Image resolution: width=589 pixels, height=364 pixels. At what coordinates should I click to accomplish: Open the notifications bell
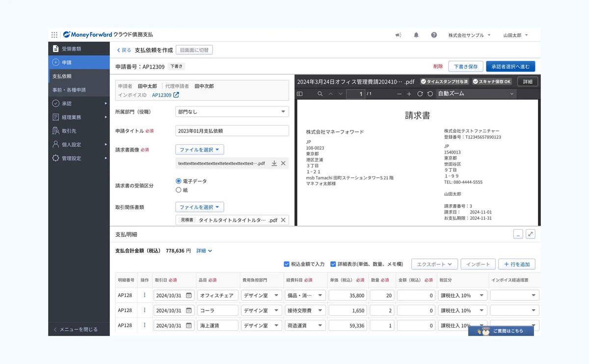pyautogui.click(x=416, y=34)
